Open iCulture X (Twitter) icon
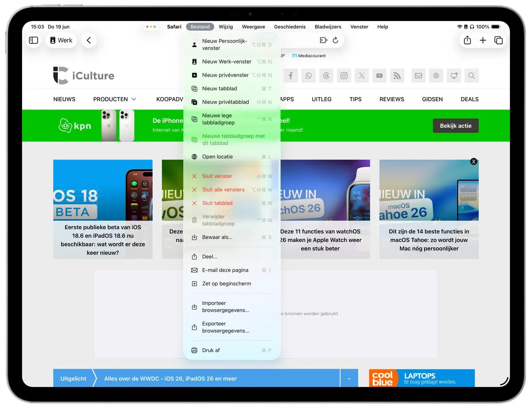532x408 pixels. coord(362,76)
